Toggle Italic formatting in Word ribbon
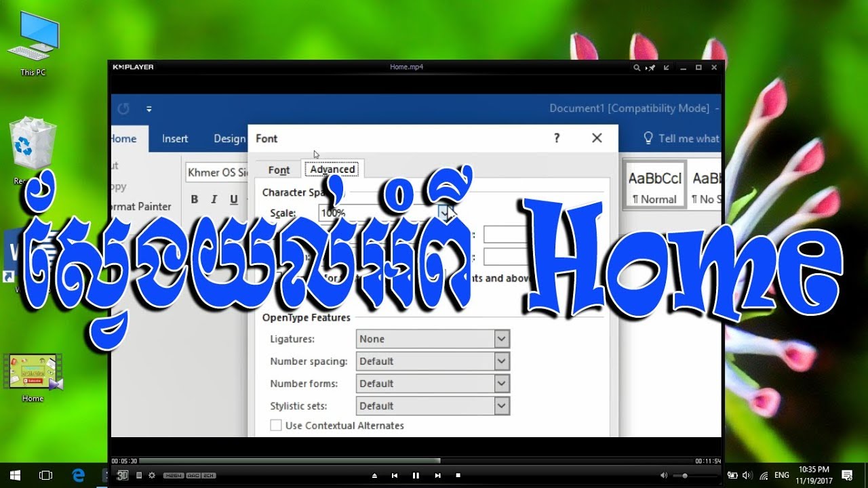This screenshot has width=868, height=488. pyautogui.click(x=214, y=199)
